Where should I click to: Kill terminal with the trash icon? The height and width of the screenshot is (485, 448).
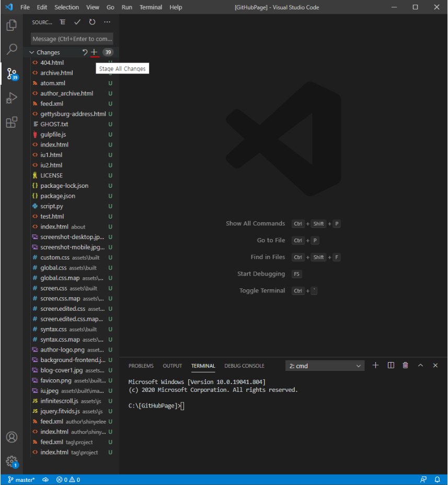tap(405, 365)
